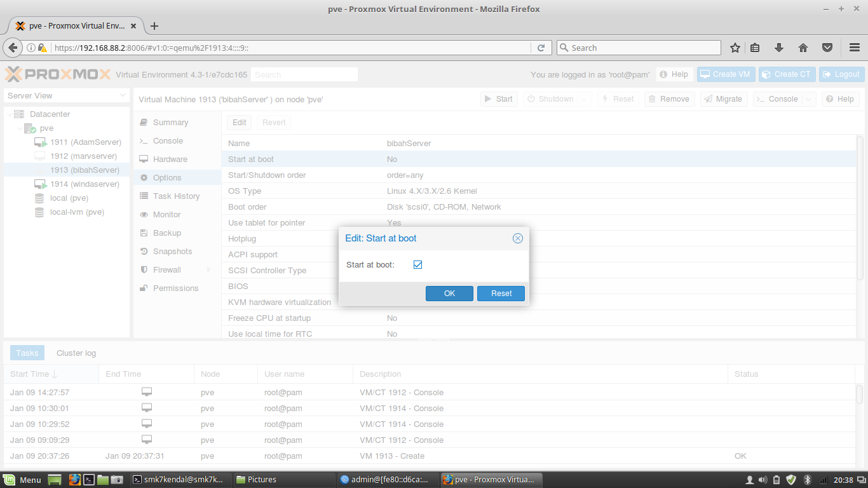Show your bookmarks list

click(756, 48)
